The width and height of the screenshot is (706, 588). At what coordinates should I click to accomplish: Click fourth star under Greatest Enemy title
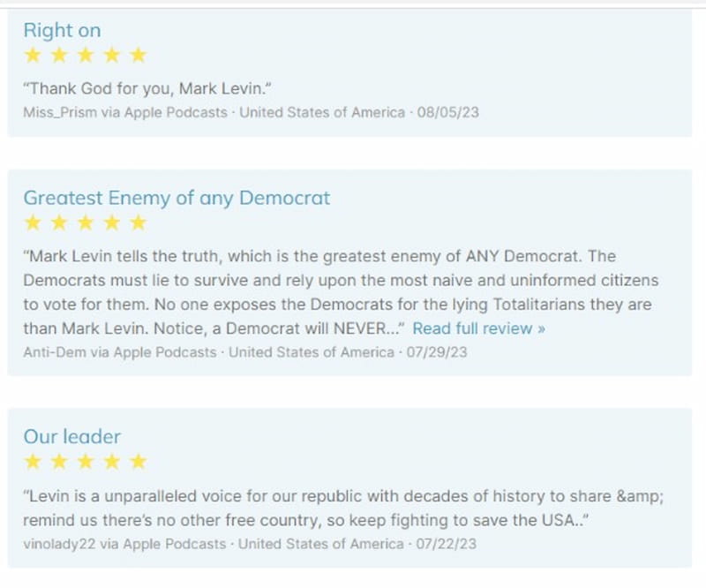pyautogui.click(x=112, y=222)
